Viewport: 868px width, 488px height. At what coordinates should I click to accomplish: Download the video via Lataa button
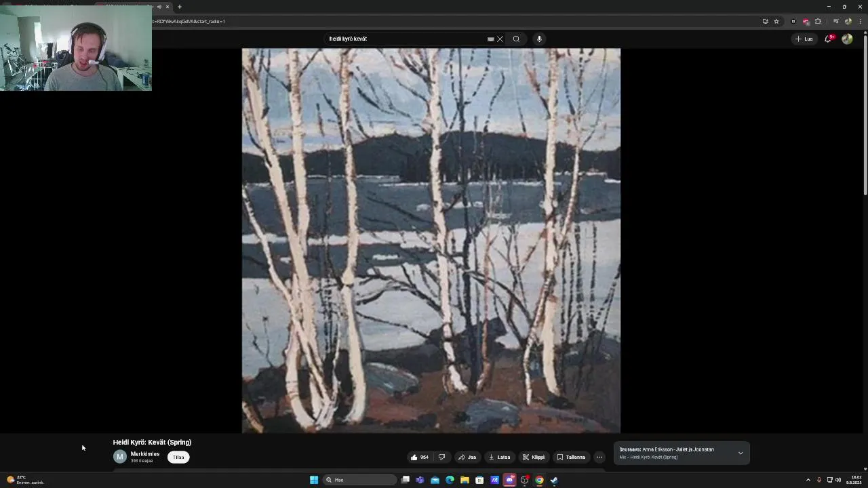(x=500, y=457)
